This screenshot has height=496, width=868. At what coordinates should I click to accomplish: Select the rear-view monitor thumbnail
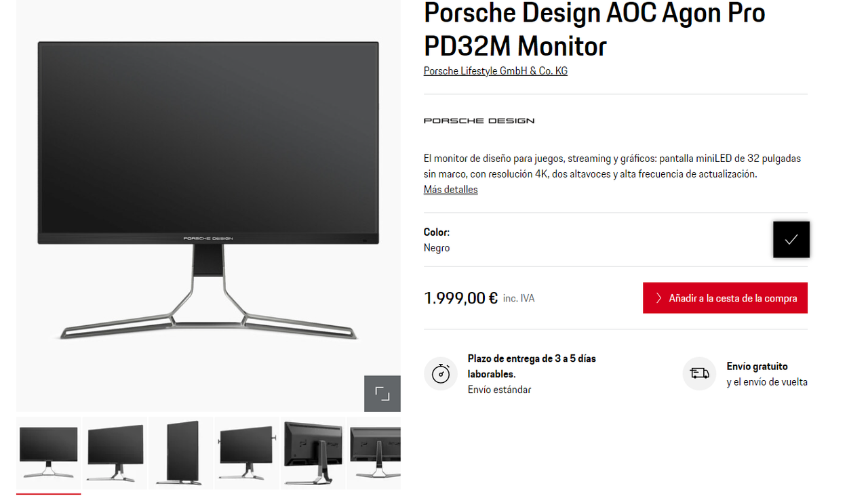pyautogui.click(x=313, y=453)
